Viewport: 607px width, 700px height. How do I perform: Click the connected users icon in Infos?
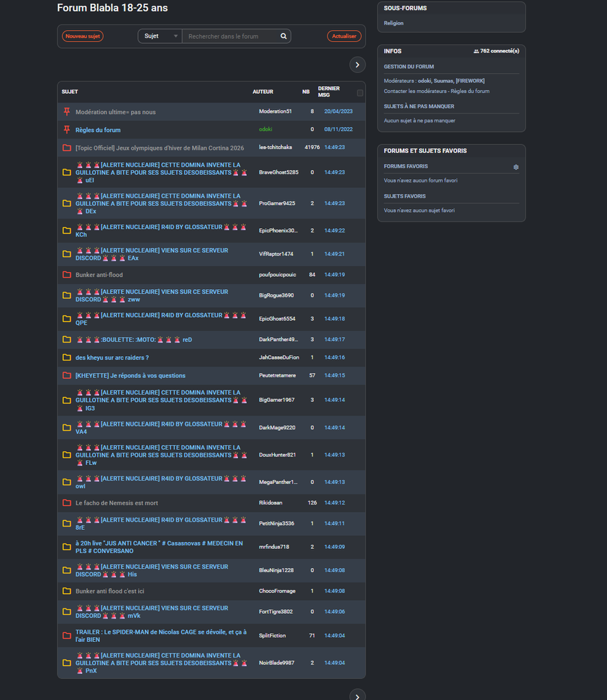(x=476, y=51)
